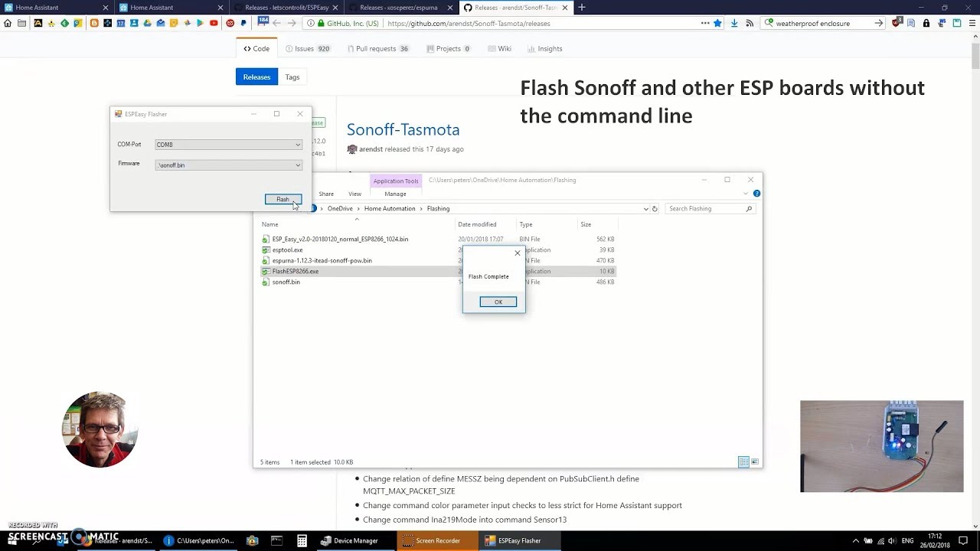The width and height of the screenshot is (980, 551).
Task: Click the YouTube bookmark icon
Action: [214, 24]
